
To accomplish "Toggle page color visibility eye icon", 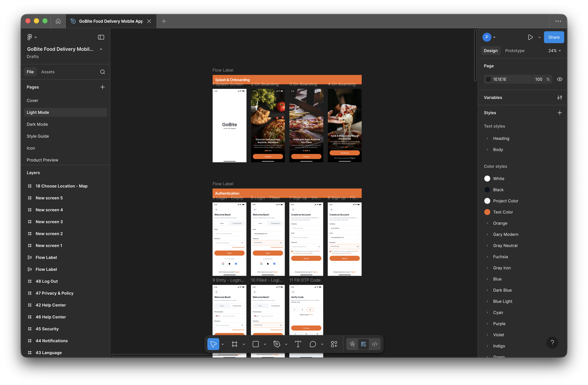I will [560, 79].
